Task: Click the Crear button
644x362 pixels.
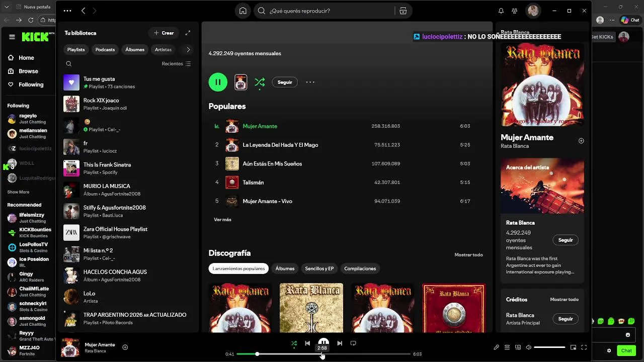Action: [164, 33]
